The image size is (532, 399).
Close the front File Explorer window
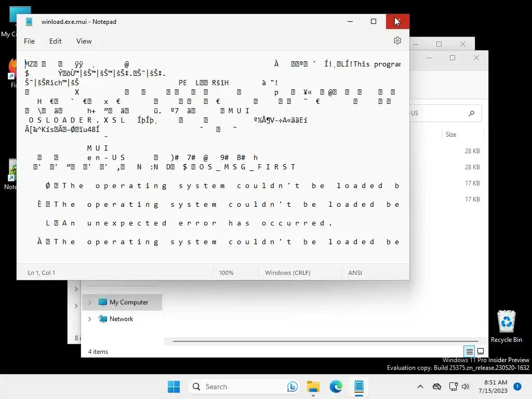pyautogui.click(x=476, y=58)
